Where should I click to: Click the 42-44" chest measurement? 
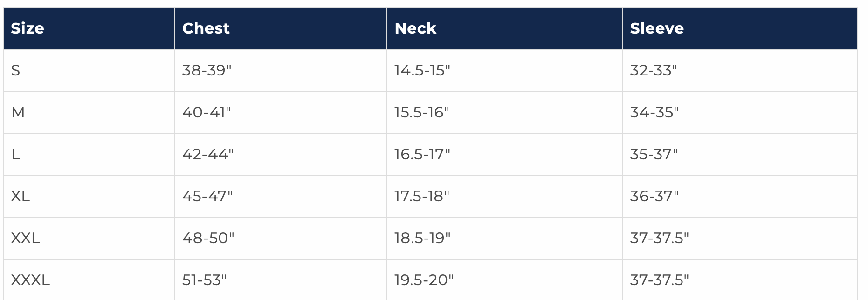(208, 154)
